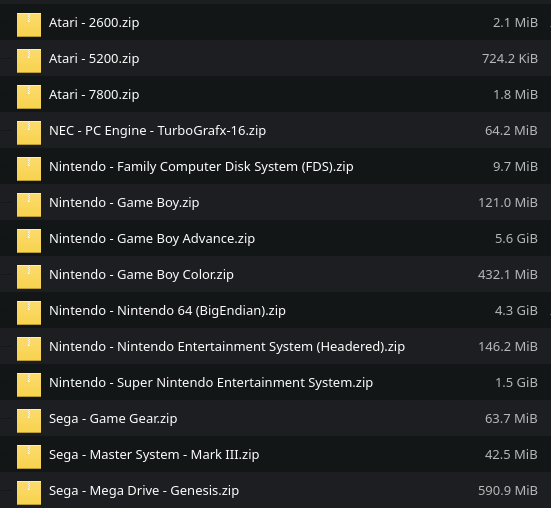The height and width of the screenshot is (508, 551).
Task: Click the zip icon beside Atari - 7800.zip
Action: pyautogui.click(x=29, y=97)
